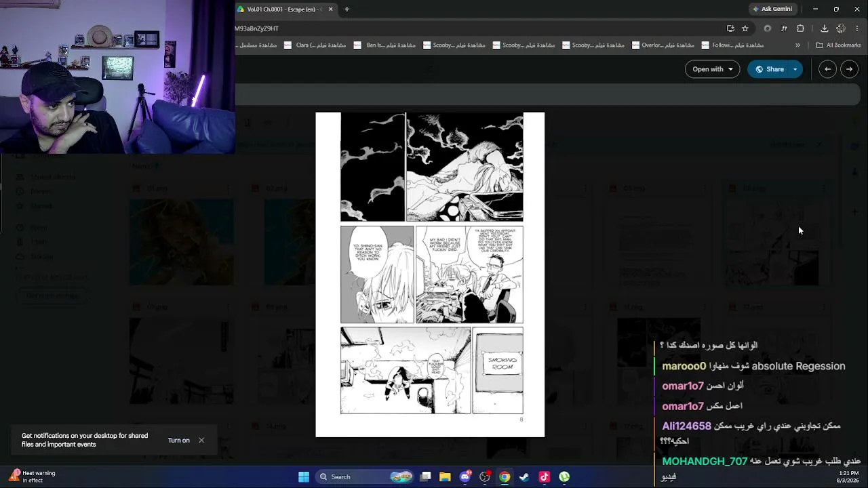
Task: Open the Chrome downloads icon
Action: 824,28
